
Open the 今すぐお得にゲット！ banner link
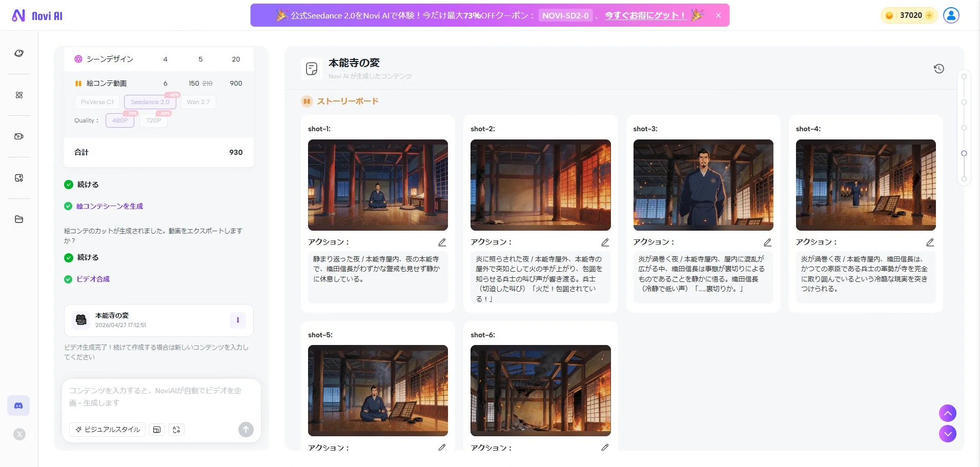(644, 15)
